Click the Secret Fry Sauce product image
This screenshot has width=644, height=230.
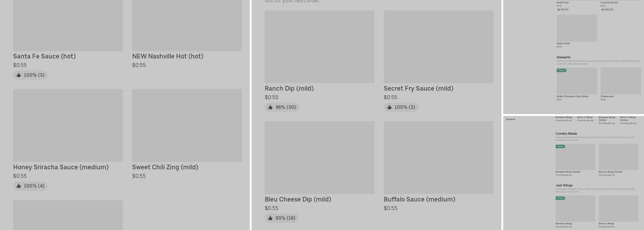point(438,46)
